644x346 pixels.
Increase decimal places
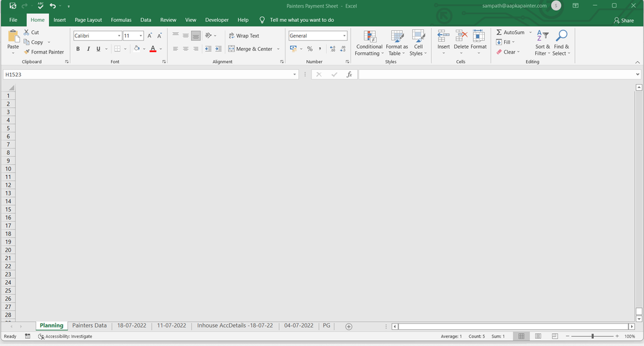pos(332,48)
